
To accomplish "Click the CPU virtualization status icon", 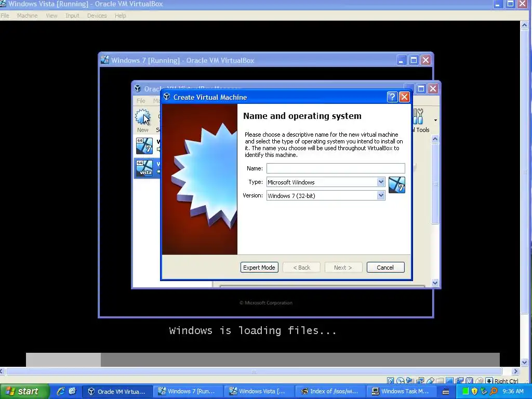I will tap(469, 381).
